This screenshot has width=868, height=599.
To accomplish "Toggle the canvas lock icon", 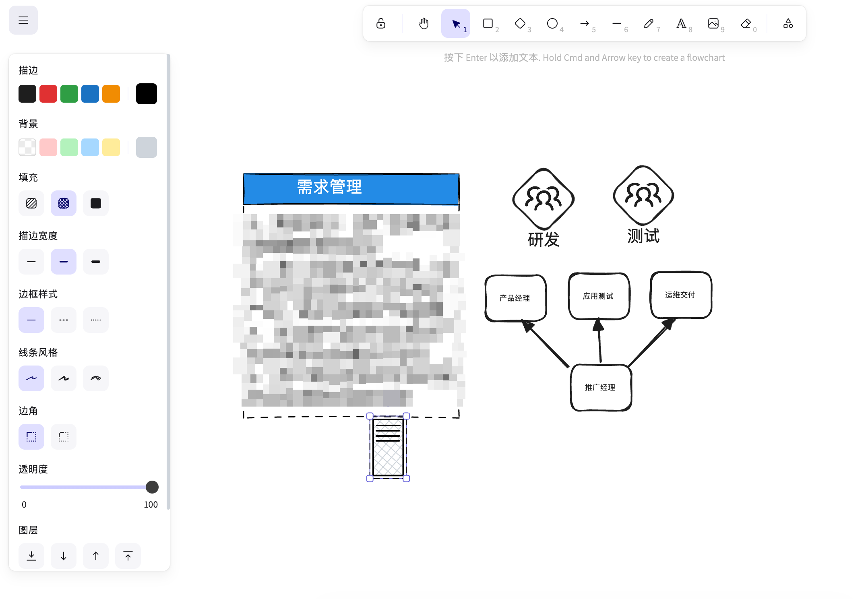I will (380, 24).
